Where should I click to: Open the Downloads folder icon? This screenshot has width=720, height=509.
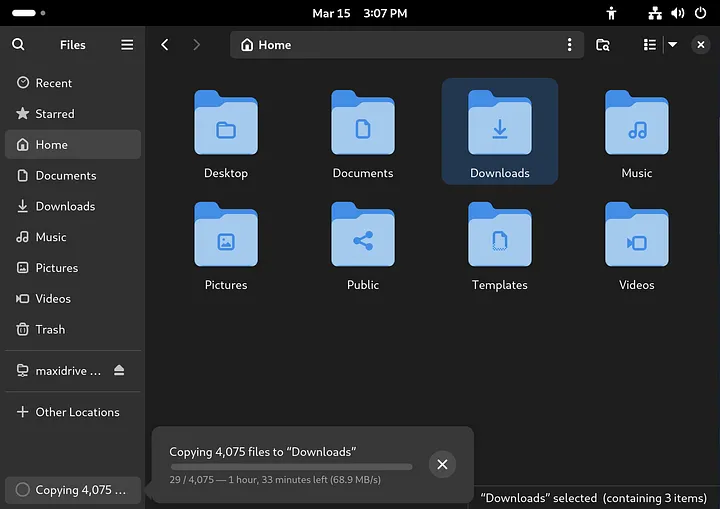(x=499, y=123)
